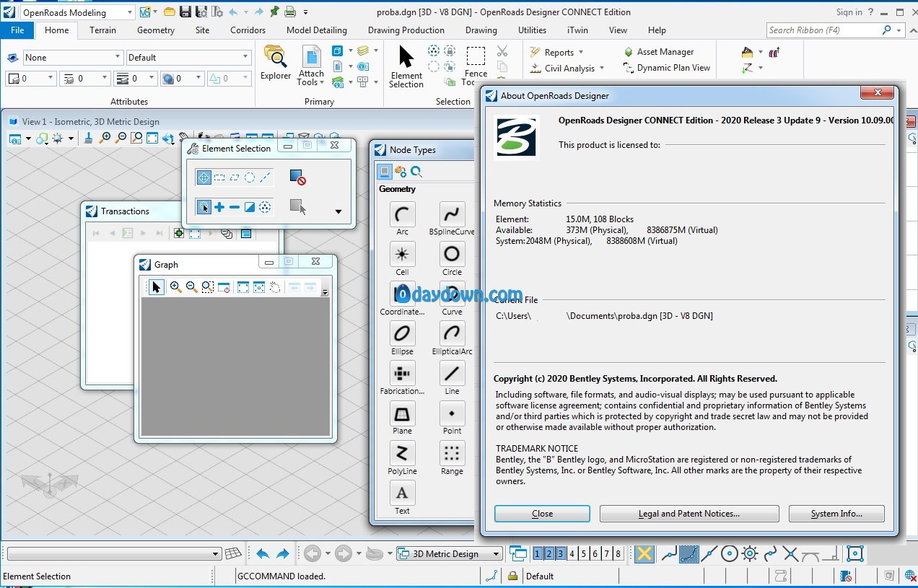The image size is (918, 588).
Task: Open the Model Detailing ribbon tab
Action: pyautogui.click(x=317, y=30)
